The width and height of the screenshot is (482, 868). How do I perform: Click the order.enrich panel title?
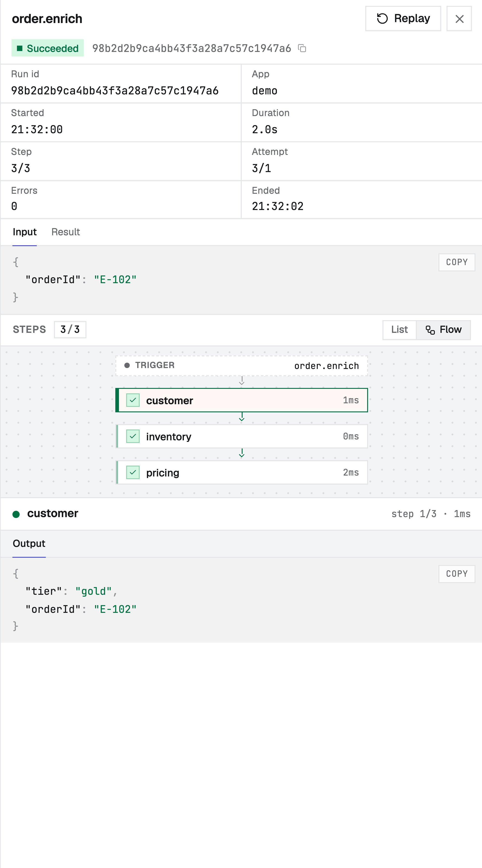47,19
